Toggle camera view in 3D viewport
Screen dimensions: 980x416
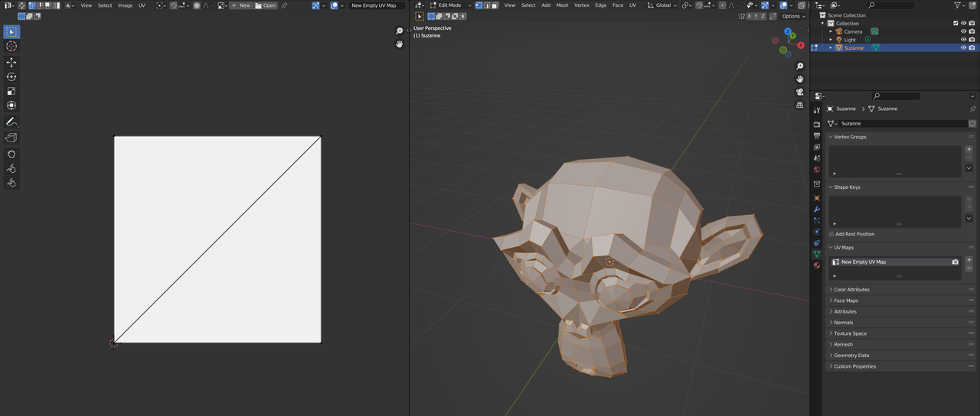coord(800,93)
